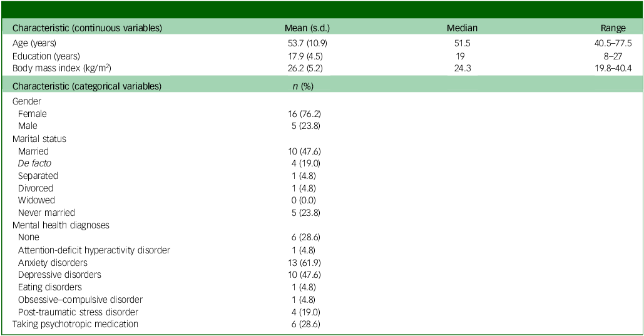The height and width of the screenshot is (336, 644).
Task: Select the 'Age (years)' row label
Action: [x=34, y=43]
